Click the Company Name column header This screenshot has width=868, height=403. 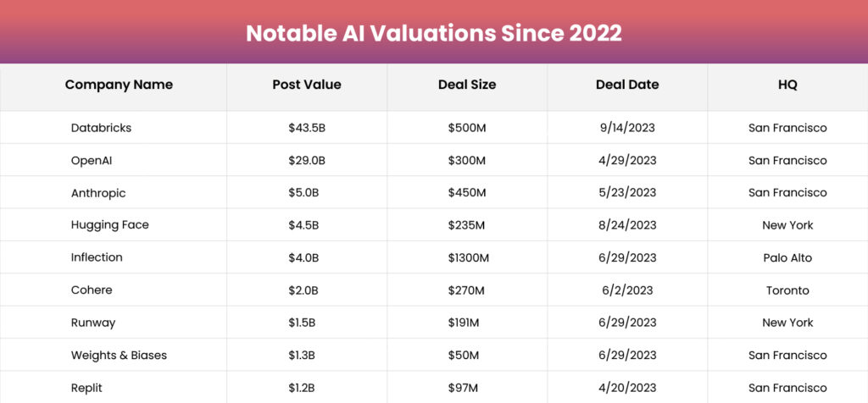click(119, 85)
